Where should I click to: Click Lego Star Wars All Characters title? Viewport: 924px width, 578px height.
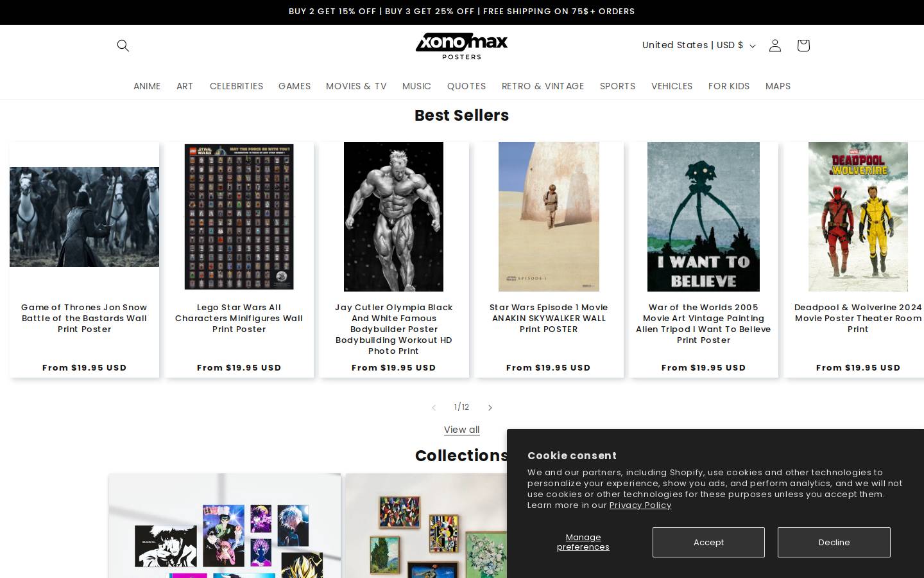click(239, 318)
